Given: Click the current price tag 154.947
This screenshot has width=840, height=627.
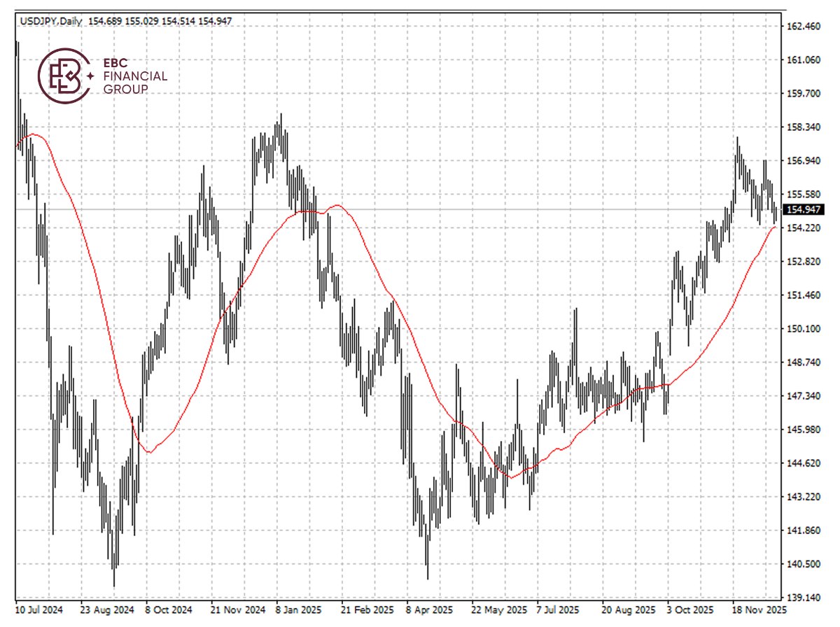Looking at the screenshot, I should tap(803, 209).
